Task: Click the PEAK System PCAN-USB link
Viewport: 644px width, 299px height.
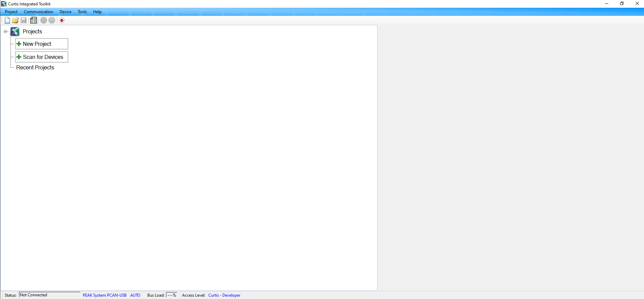Action: (105, 295)
